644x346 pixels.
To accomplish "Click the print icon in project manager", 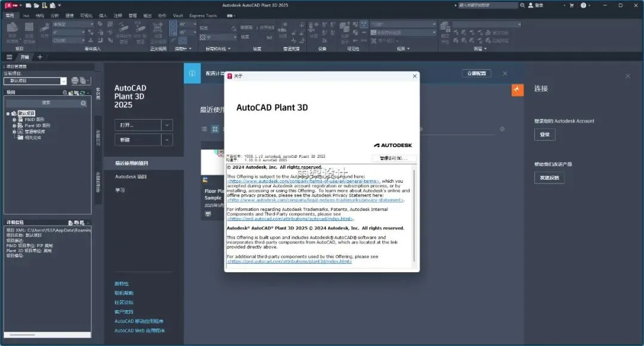I will click(x=75, y=81).
